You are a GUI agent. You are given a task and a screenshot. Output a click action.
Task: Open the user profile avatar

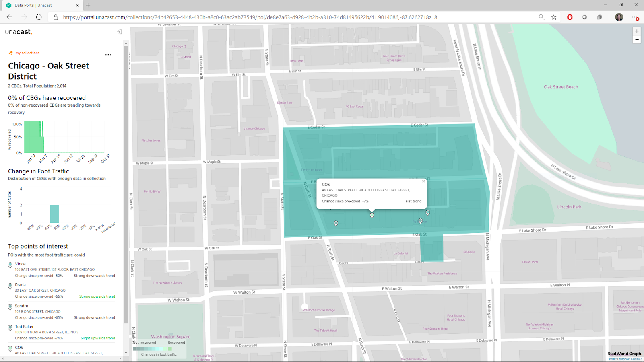(x=619, y=17)
